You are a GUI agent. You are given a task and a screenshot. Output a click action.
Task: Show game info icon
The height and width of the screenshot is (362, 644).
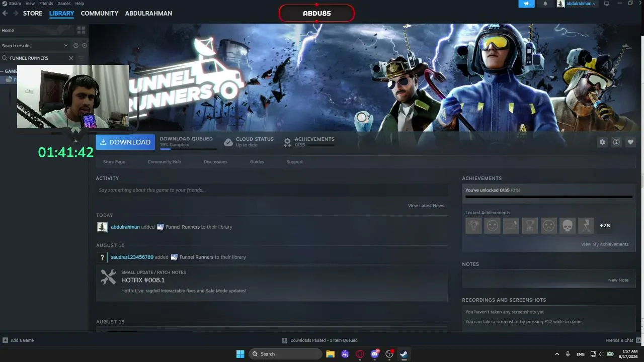(x=616, y=142)
